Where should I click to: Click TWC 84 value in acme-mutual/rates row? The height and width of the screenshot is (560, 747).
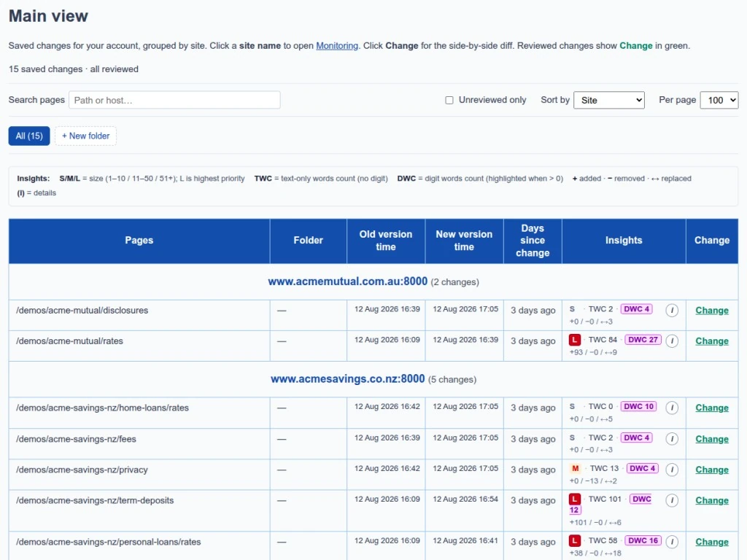click(x=603, y=340)
